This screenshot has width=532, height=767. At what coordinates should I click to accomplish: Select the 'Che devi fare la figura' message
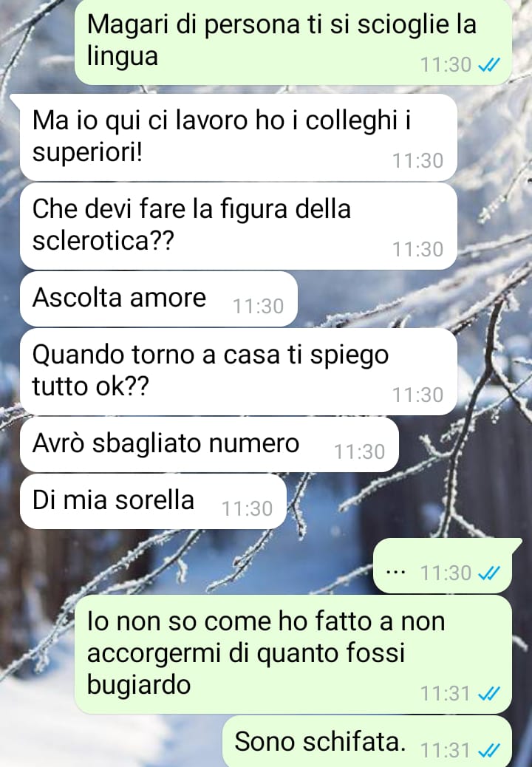tap(239, 225)
